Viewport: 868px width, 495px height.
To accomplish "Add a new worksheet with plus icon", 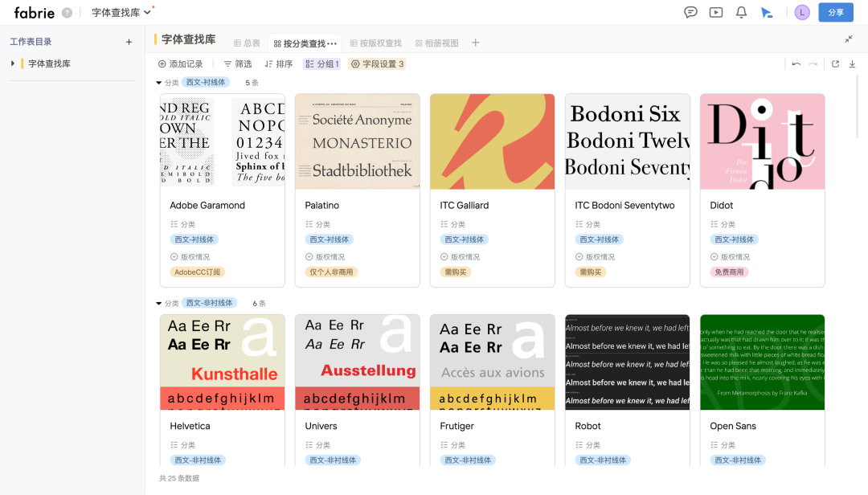I will (129, 42).
